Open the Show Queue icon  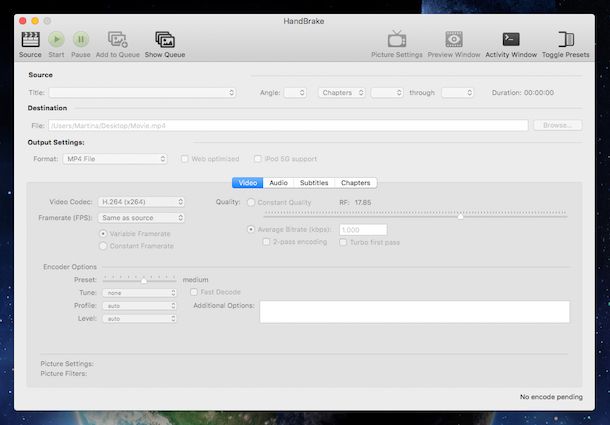(x=165, y=39)
